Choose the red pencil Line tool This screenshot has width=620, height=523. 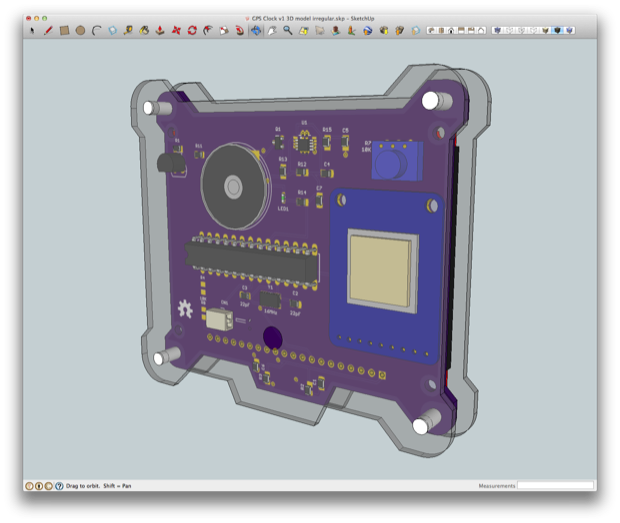click(x=48, y=30)
